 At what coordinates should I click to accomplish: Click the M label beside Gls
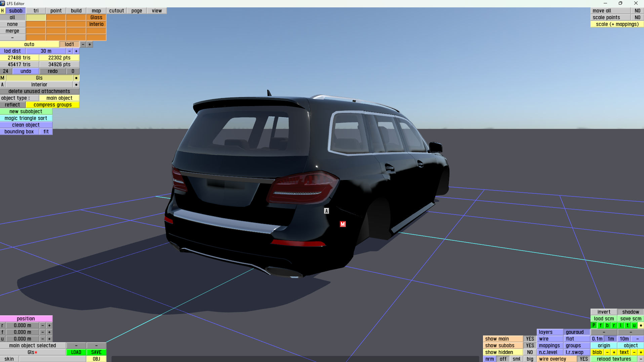click(x=2, y=78)
